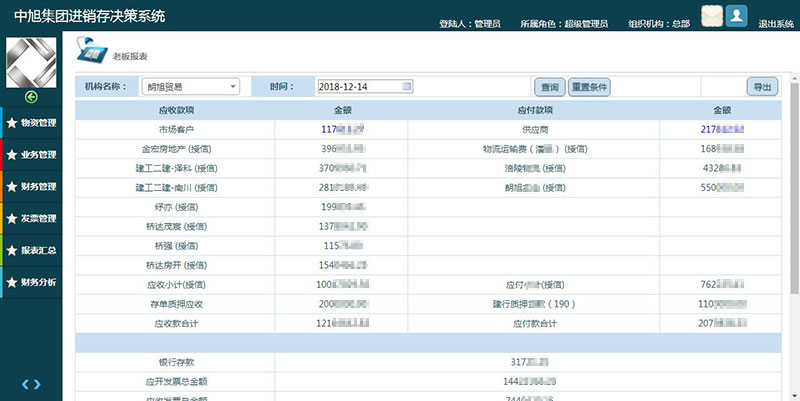Open the mail envelope icon in header
The width and height of the screenshot is (800, 401).
coord(712,16)
